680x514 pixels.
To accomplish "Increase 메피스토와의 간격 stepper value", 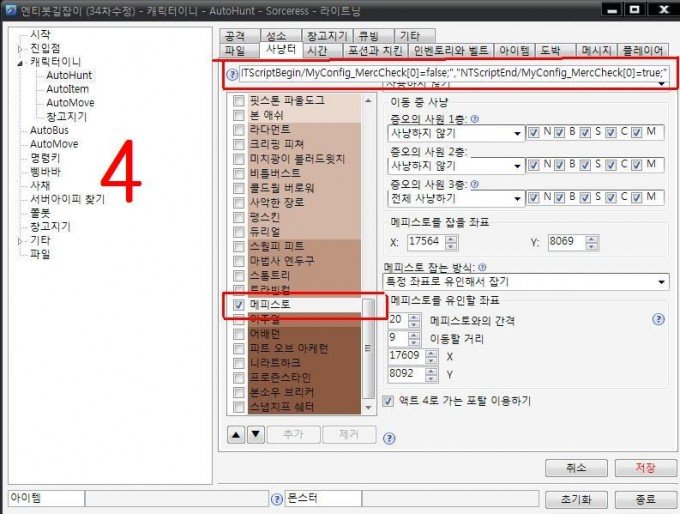I will point(414,317).
